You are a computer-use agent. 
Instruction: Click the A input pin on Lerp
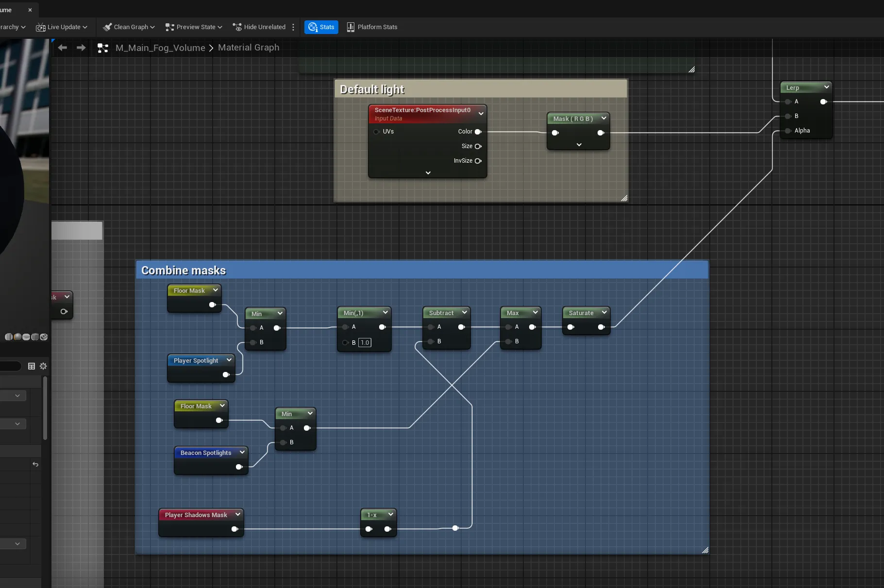point(788,101)
